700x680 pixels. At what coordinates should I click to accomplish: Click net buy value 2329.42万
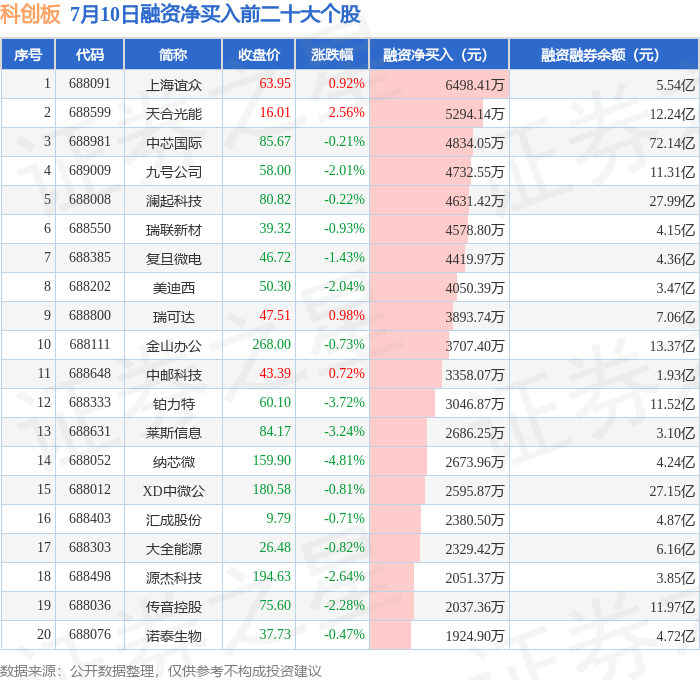coord(475,549)
